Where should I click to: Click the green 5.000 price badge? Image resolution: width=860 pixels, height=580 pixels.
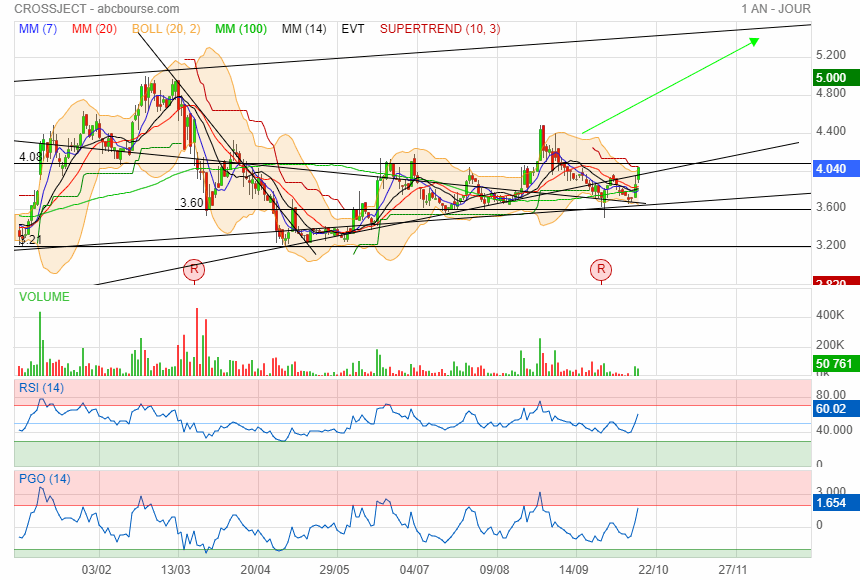pyautogui.click(x=837, y=77)
